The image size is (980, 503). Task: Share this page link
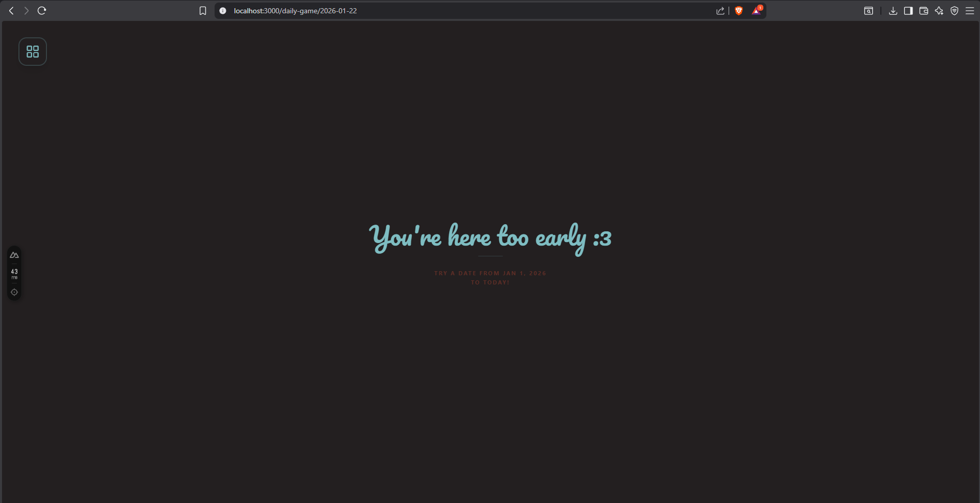tap(720, 11)
